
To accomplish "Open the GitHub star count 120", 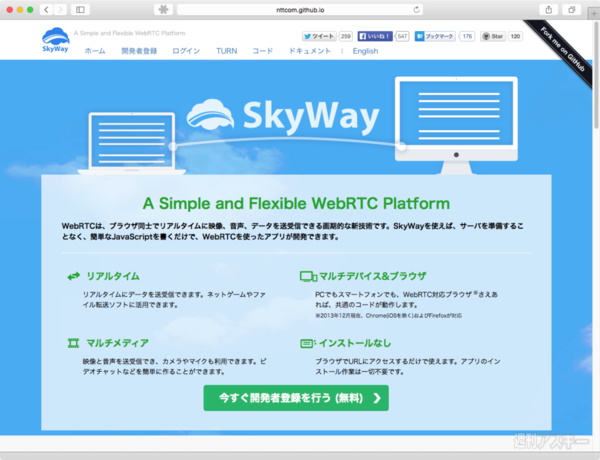I will pos(515,36).
